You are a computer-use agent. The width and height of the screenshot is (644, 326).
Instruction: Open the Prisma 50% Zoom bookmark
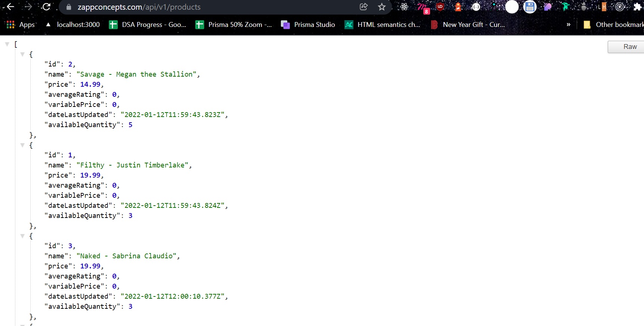point(233,25)
